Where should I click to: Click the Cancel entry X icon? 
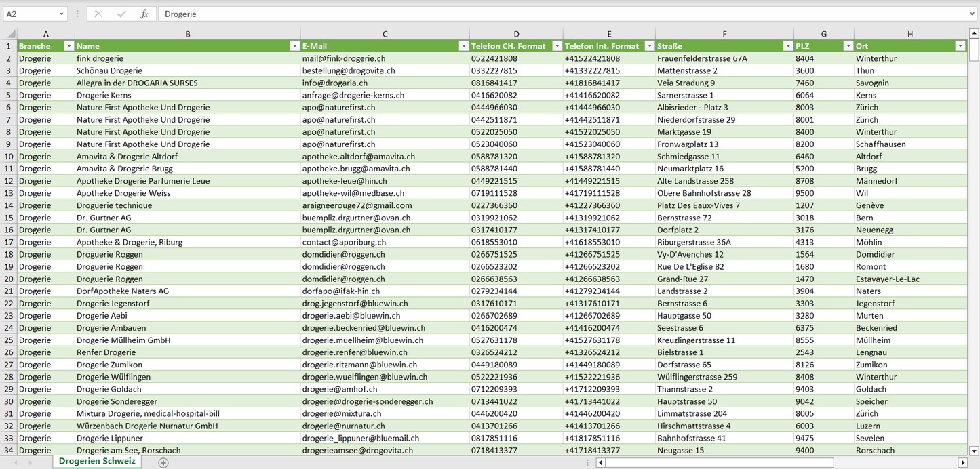pos(98,14)
